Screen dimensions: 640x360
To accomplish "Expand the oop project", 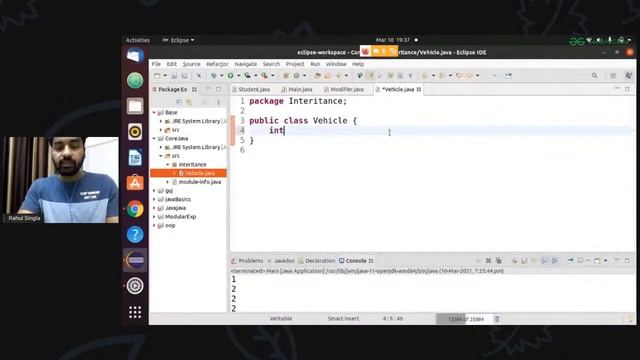I will pyautogui.click(x=154, y=225).
